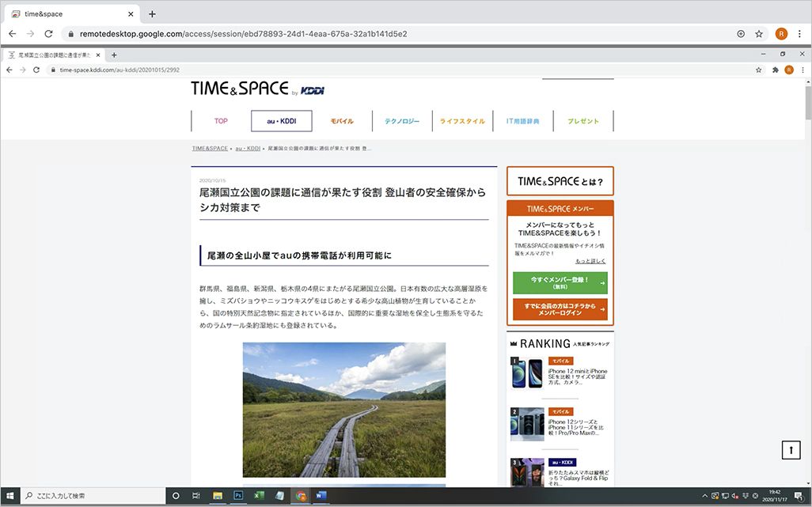
Task: Click モバイル tag on ranking item 2
Action: tap(561, 412)
